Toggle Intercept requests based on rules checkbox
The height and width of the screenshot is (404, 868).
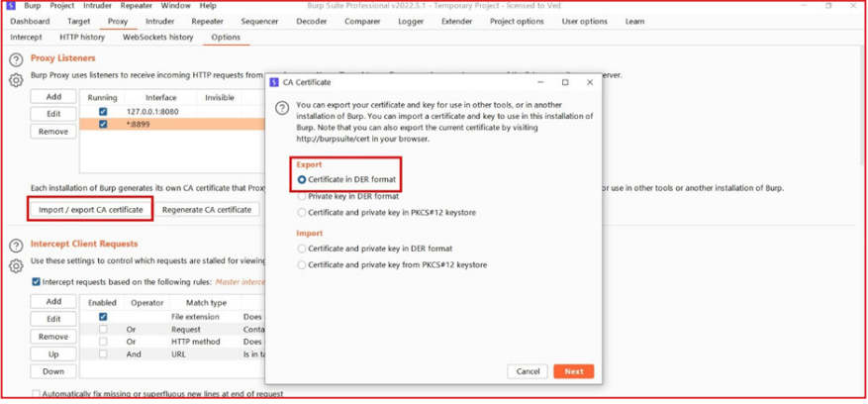click(36, 282)
